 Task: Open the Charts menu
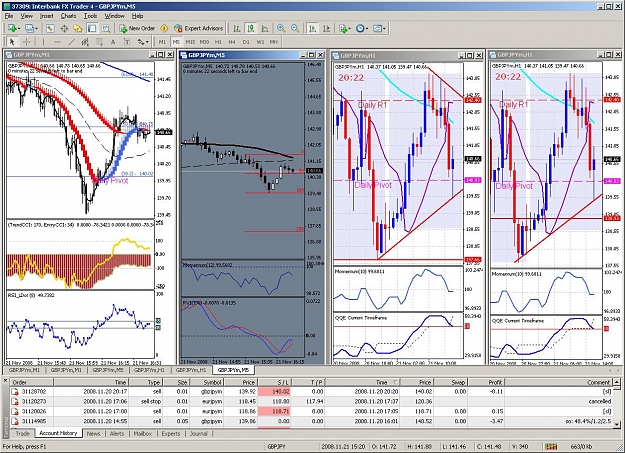tap(68, 16)
